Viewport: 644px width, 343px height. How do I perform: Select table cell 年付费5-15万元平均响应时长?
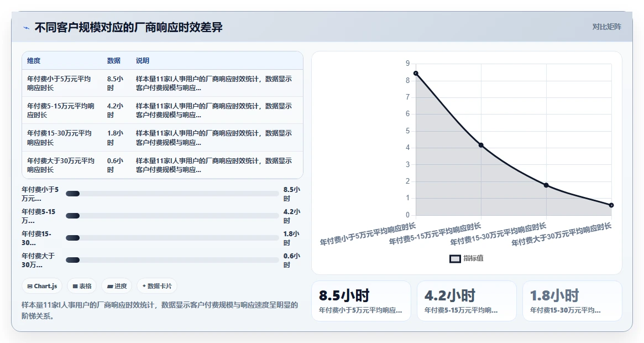61,110
